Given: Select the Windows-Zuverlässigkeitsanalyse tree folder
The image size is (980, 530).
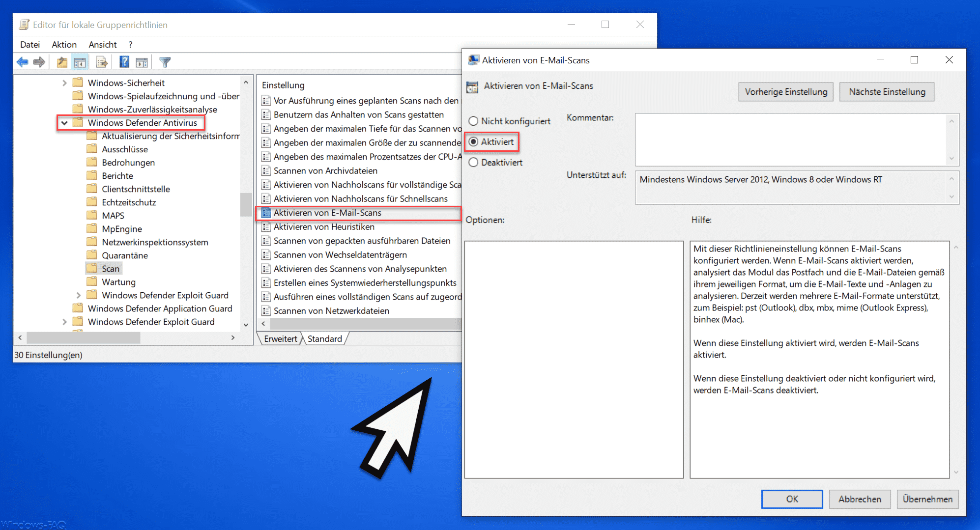Looking at the screenshot, I should click(152, 109).
